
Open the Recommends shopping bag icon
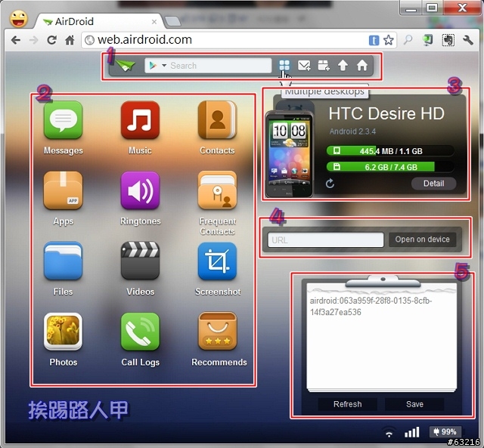coord(217,332)
